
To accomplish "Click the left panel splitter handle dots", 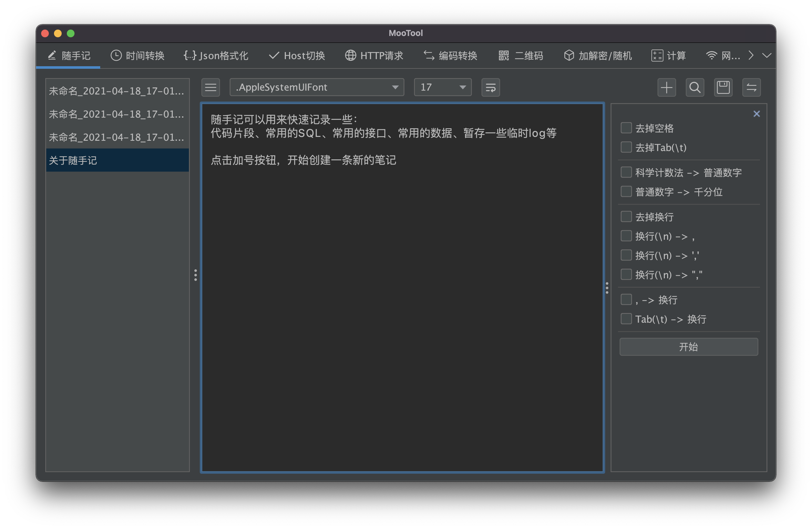I will (x=196, y=275).
